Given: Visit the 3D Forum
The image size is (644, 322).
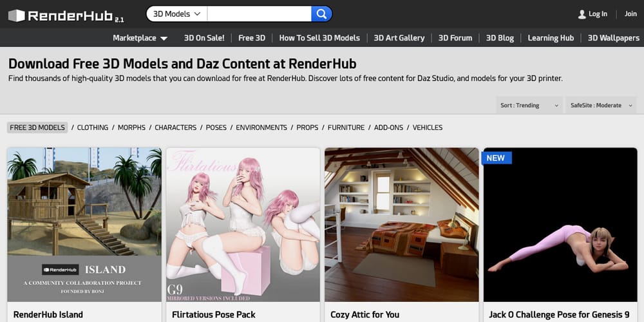Looking at the screenshot, I should (x=455, y=38).
